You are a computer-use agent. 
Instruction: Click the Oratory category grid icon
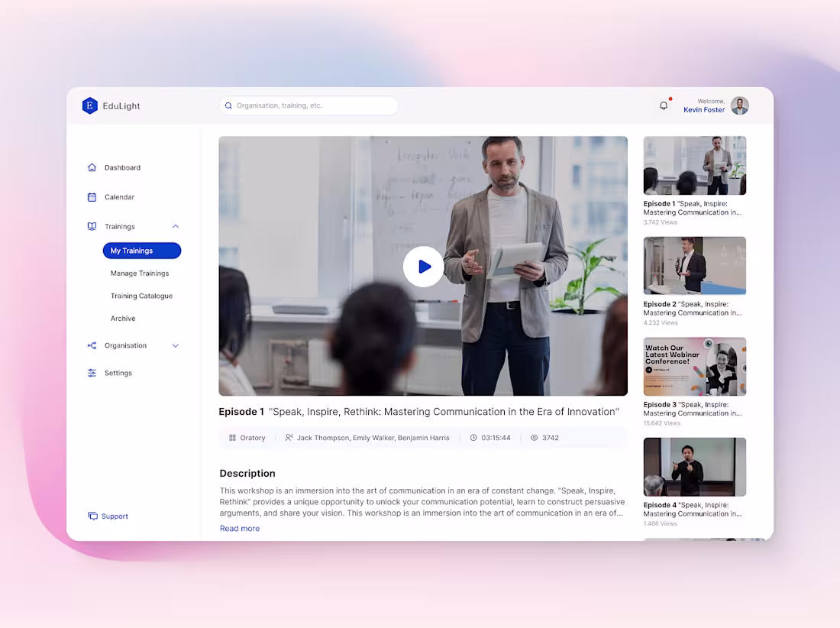[232, 438]
